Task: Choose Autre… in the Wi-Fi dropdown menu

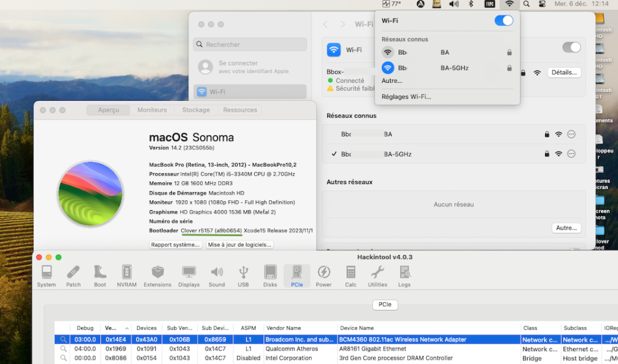Action: click(392, 81)
